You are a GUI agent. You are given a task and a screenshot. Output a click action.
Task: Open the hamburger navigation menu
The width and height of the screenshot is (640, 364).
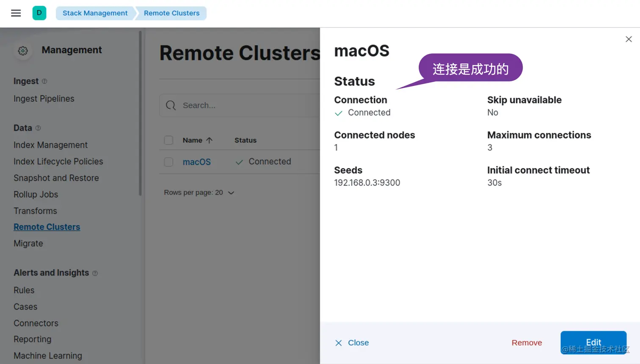click(16, 13)
